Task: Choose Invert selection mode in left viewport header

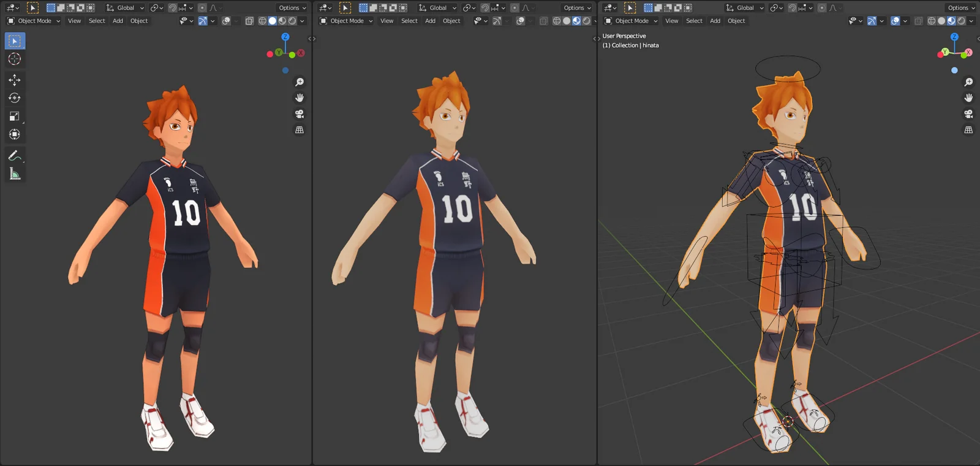Action: click(80, 8)
